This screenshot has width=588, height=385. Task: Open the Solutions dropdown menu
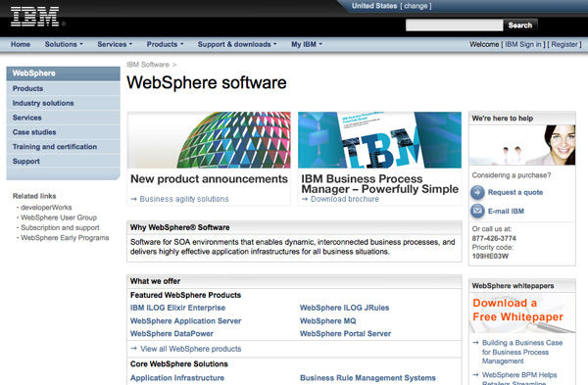[64, 44]
